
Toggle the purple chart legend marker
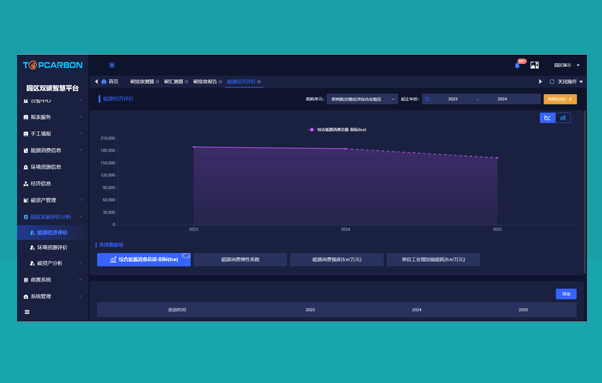coord(312,130)
